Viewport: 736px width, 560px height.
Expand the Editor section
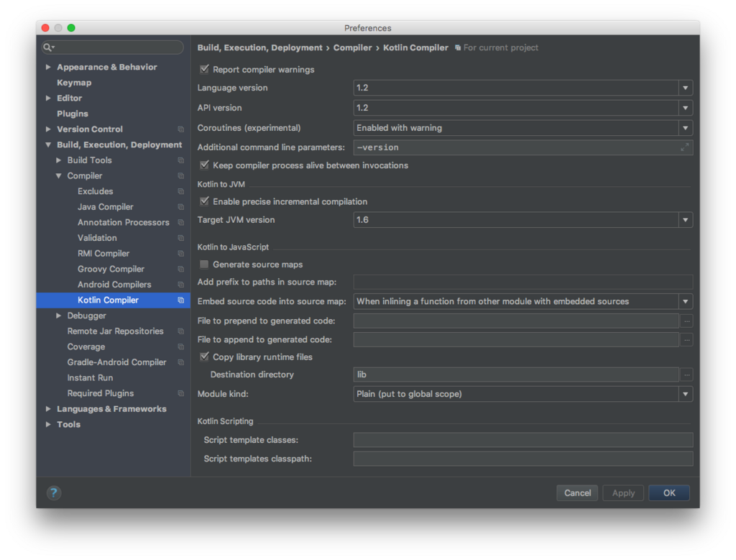[48, 98]
